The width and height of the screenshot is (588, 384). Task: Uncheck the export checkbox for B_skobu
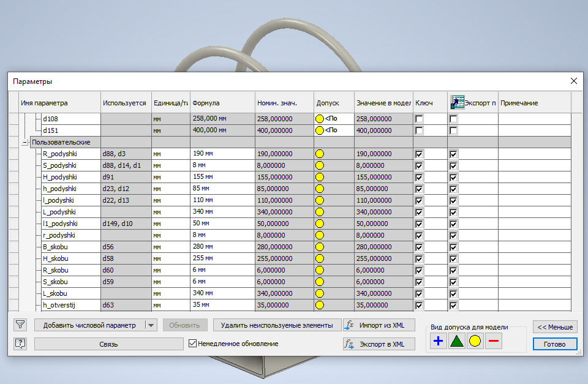453,247
